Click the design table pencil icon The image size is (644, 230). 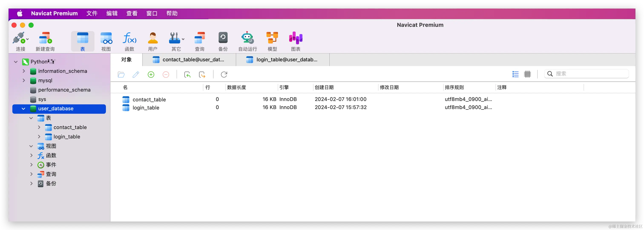pos(136,75)
